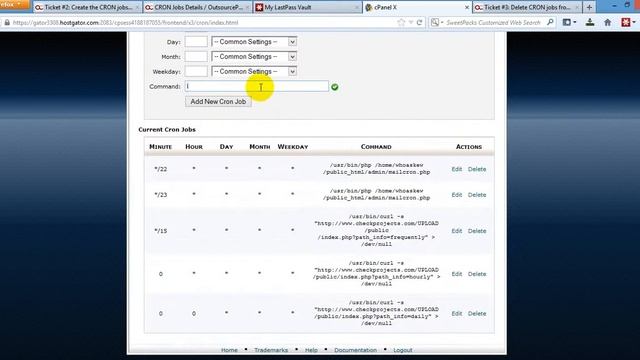
Task: Click into the Month input field
Action: pos(196,56)
